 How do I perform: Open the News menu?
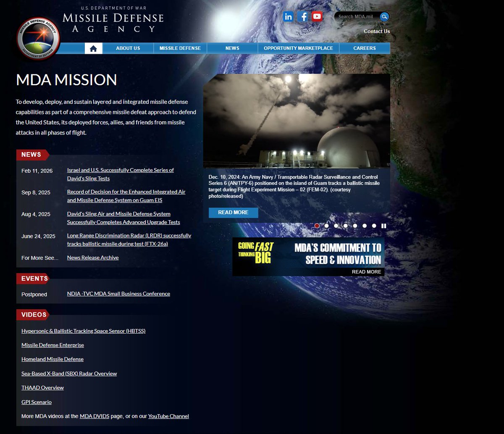(232, 48)
